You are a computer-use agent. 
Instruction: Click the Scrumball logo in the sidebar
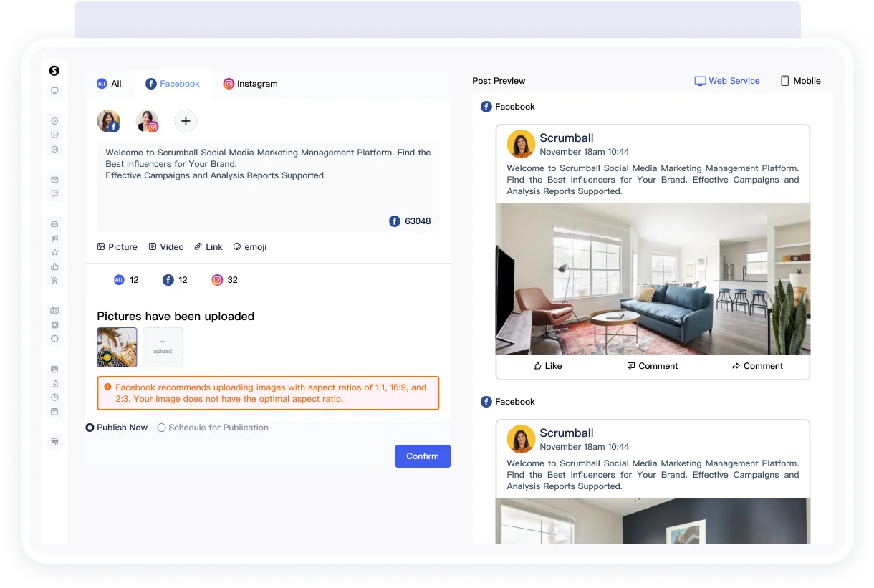[54, 70]
